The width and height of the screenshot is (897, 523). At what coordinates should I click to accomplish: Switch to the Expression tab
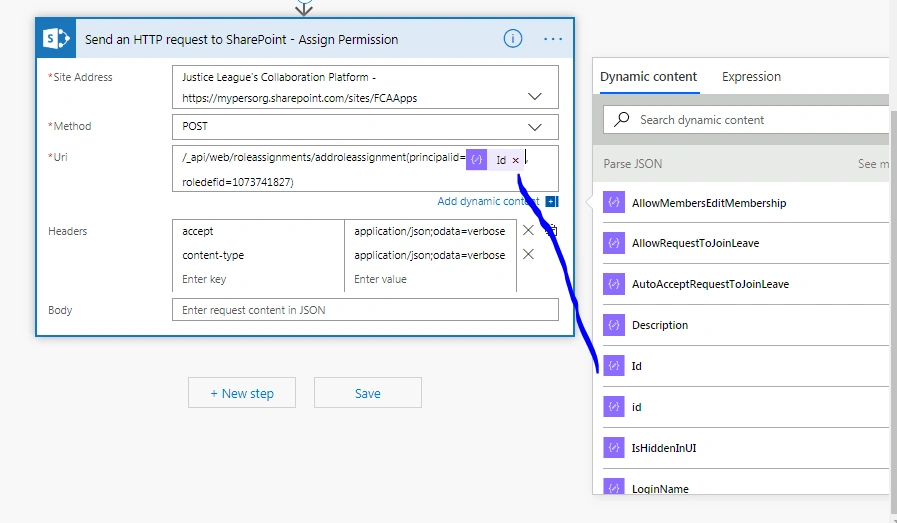pyautogui.click(x=751, y=77)
